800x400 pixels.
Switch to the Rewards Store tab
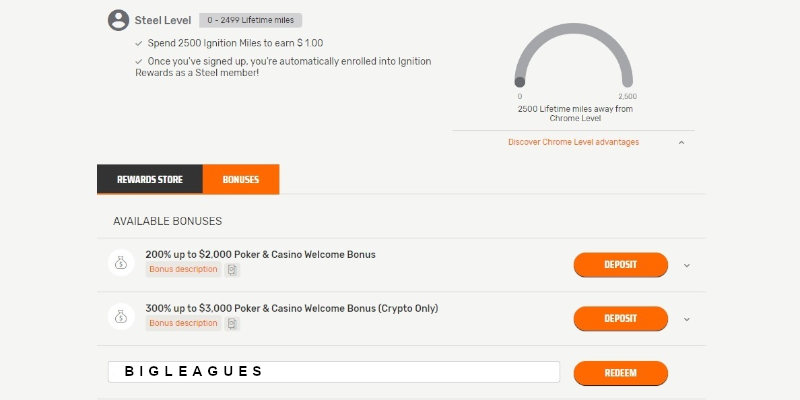(150, 179)
